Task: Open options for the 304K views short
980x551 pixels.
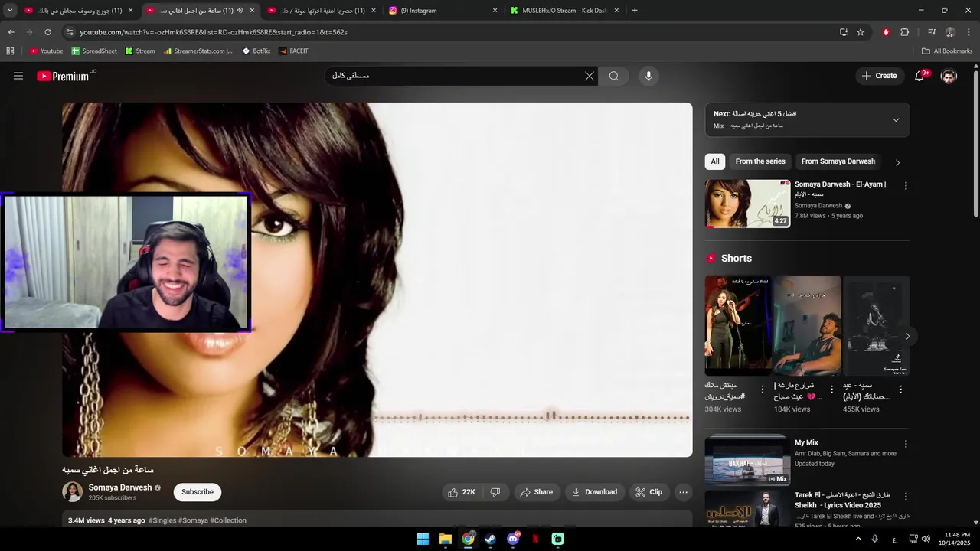Action: click(x=763, y=390)
